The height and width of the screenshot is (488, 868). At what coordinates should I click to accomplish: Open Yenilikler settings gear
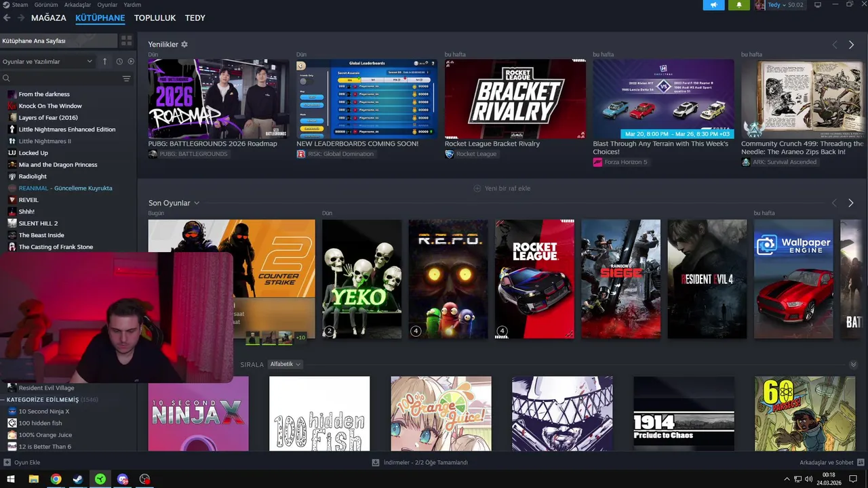click(184, 44)
